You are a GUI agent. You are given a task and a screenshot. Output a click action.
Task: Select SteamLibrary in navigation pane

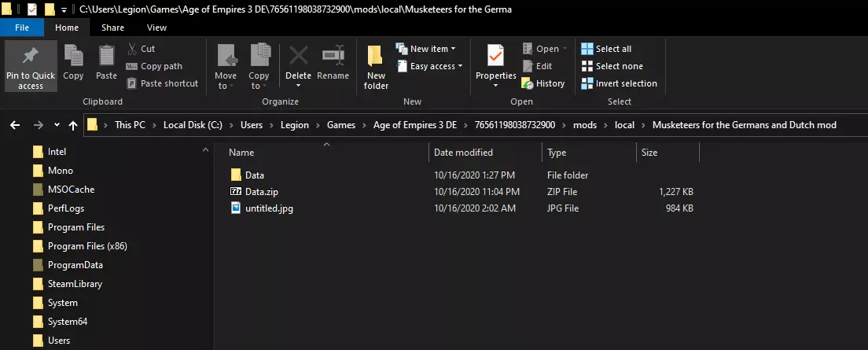[x=75, y=284]
